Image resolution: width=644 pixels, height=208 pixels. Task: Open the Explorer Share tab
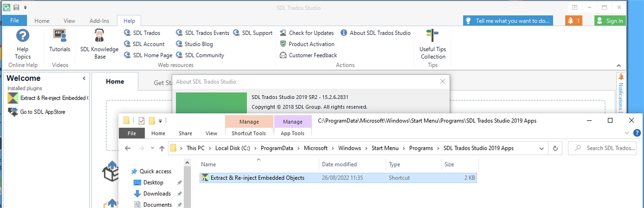(x=185, y=133)
